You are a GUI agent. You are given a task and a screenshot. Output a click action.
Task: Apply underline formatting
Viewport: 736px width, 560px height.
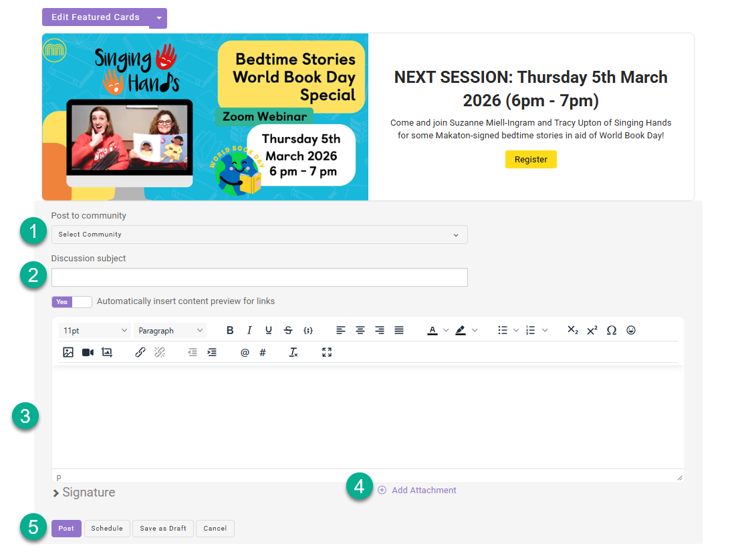pos(269,331)
